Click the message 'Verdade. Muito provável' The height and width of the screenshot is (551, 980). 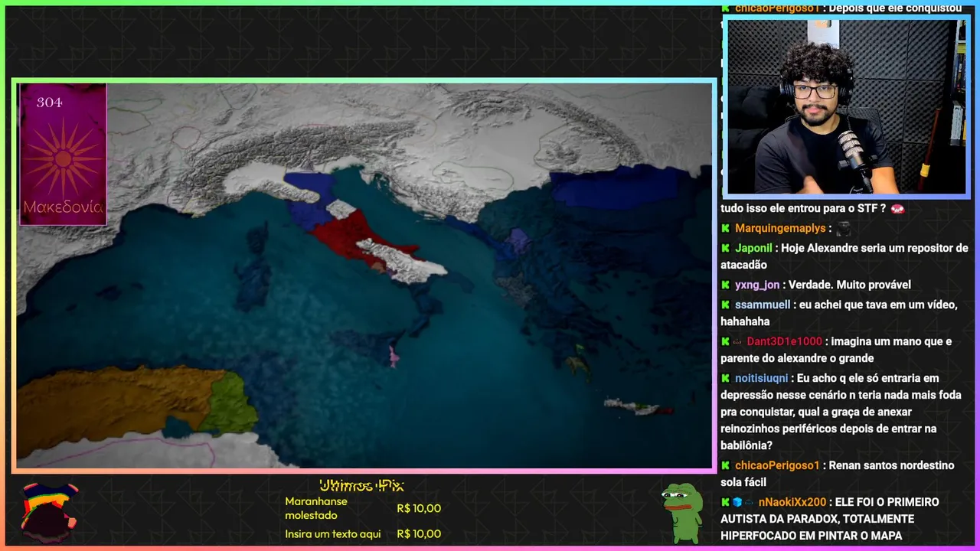pos(851,285)
